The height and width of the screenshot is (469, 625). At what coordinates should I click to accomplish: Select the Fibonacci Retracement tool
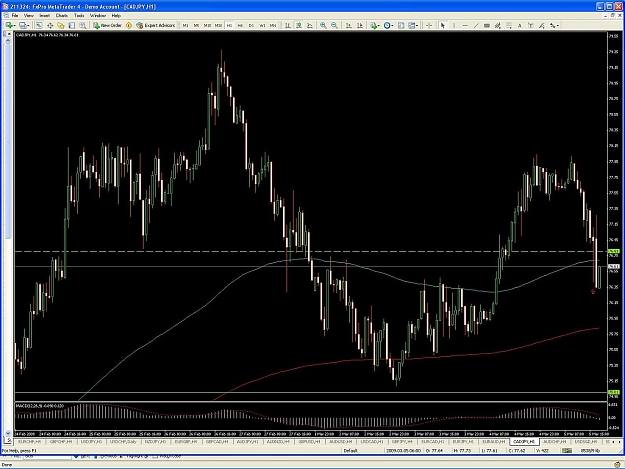tap(509, 25)
